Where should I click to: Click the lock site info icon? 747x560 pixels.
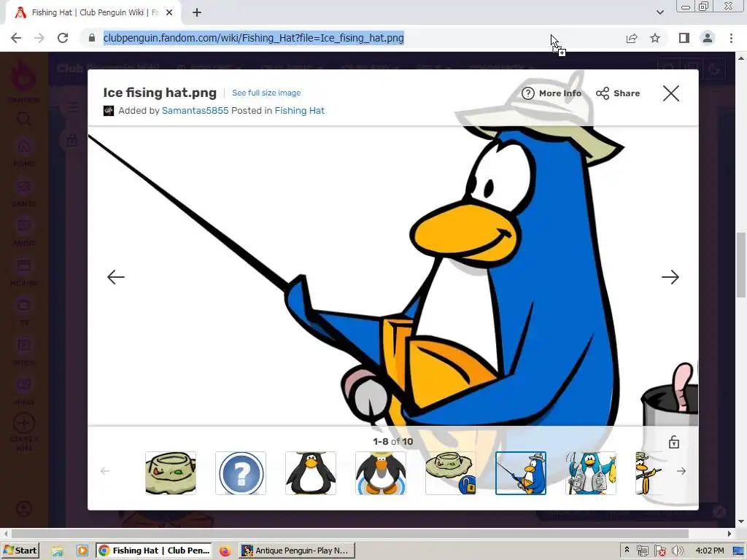[x=92, y=38]
